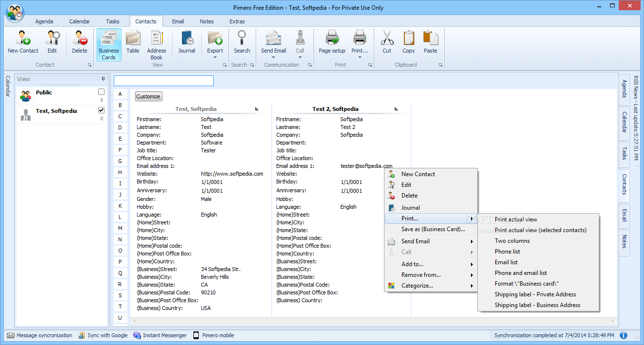Choose Save as (Business Card)... menu item
644x345 pixels.
coord(431,229)
